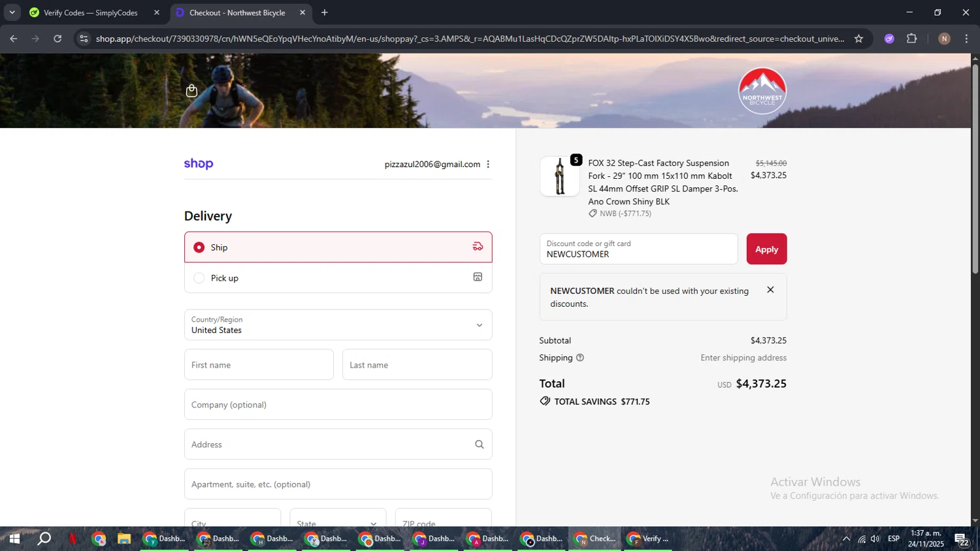980x551 pixels.
Task: Click the store icon on Pick up
Action: coord(478,277)
